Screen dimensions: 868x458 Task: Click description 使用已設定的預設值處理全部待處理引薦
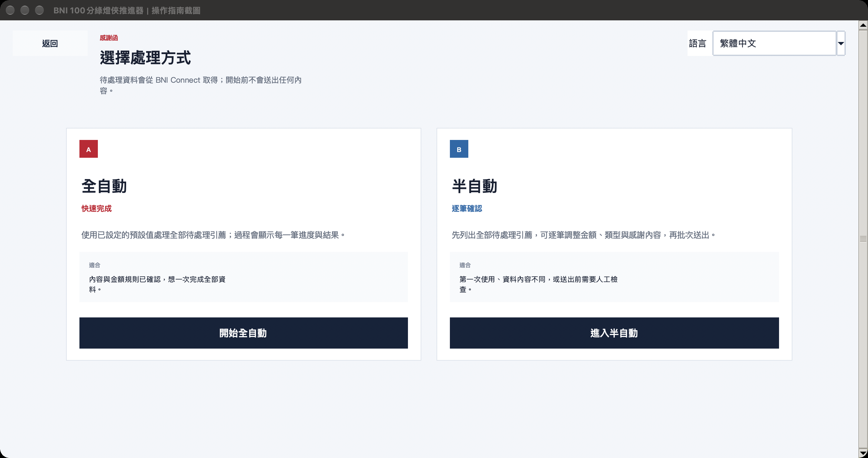154,235
